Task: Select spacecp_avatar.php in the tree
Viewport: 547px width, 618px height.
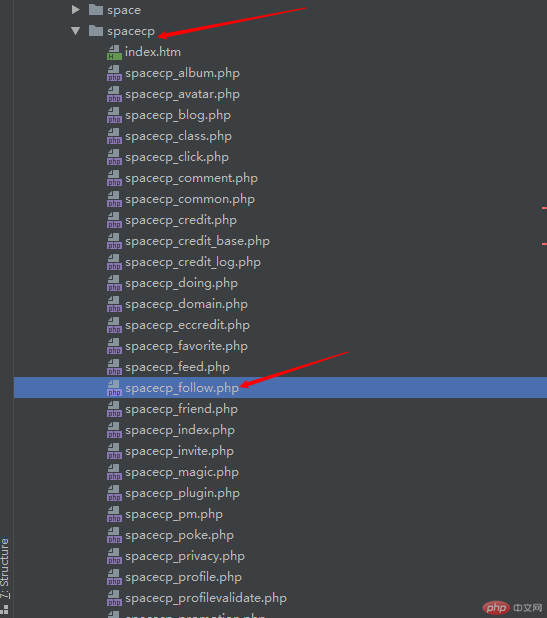Action: click(182, 94)
